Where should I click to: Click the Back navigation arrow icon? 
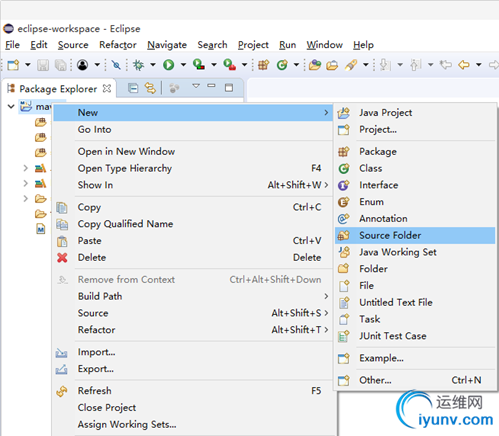coord(464,65)
